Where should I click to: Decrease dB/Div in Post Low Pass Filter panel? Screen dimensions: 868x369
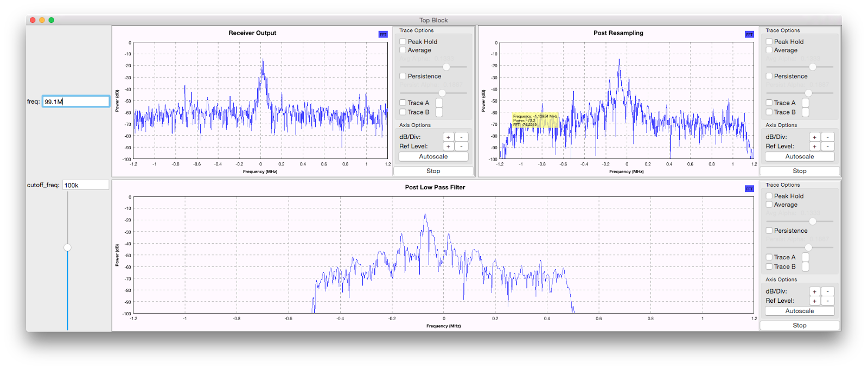click(828, 291)
